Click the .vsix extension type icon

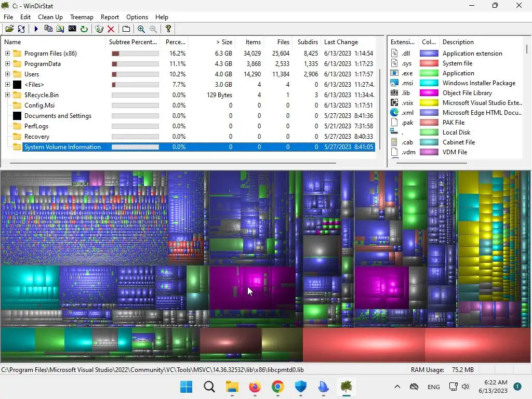pyautogui.click(x=394, y=102)
